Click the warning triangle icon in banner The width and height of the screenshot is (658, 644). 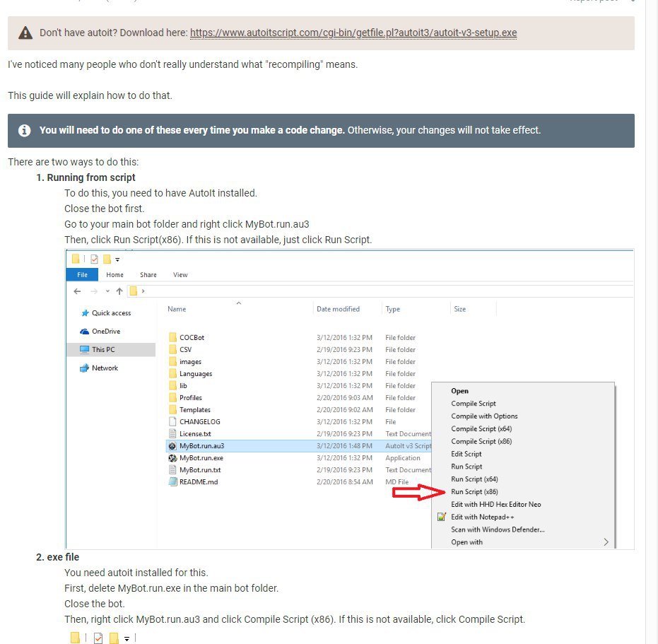25,33
